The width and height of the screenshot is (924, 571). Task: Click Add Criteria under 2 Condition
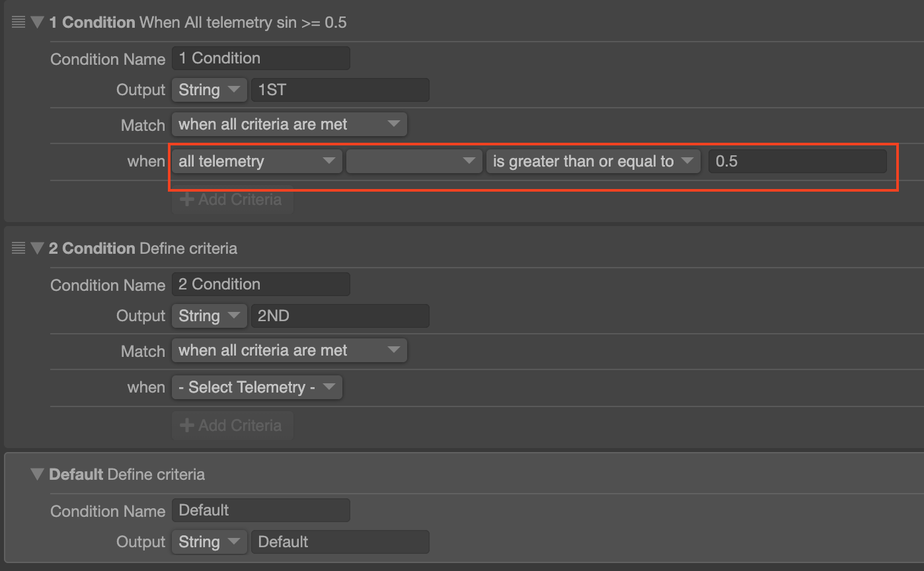coord(233,426)
